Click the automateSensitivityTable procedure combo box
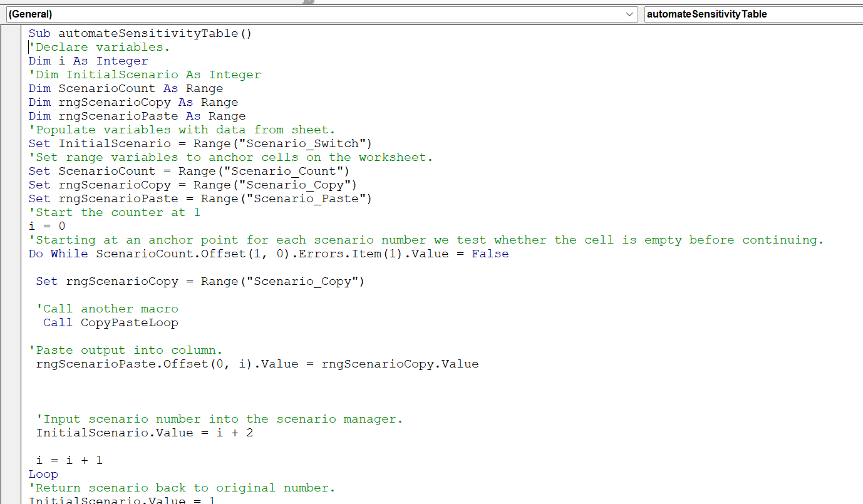863x504 pixels. coord(752,14)
